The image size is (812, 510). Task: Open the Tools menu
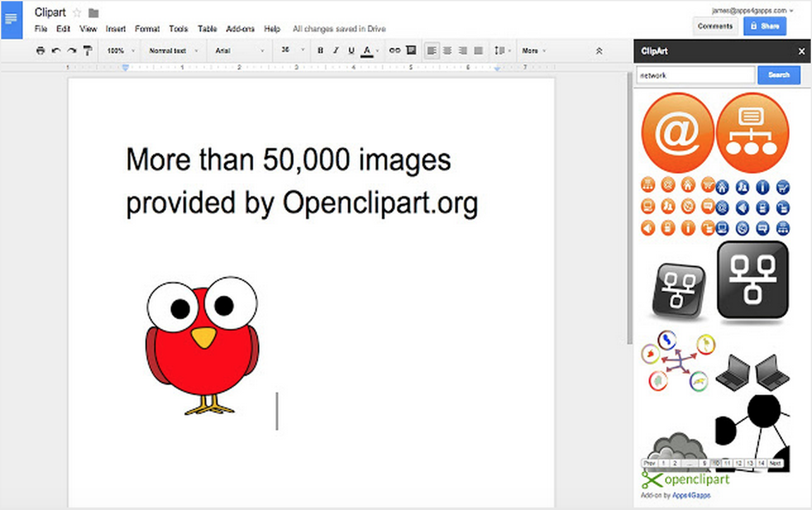pyautogui.click(x=178, y=29)
